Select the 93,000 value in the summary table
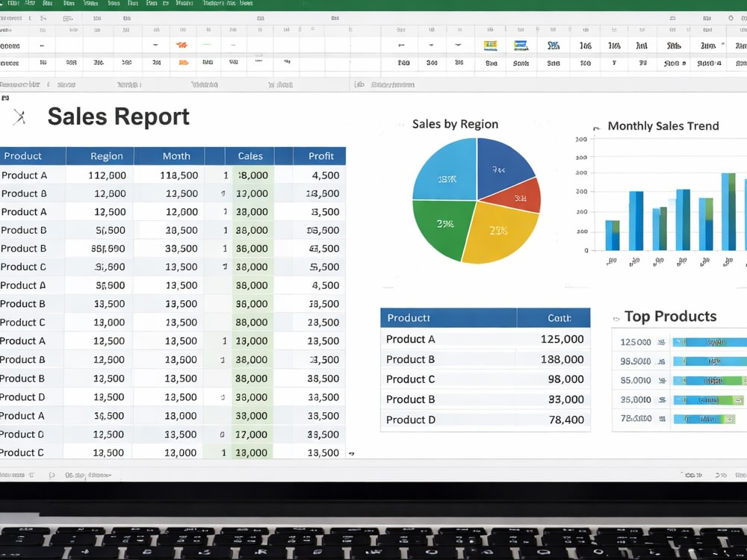This screenshot has height=560, width=747. (x=566, y=399)
